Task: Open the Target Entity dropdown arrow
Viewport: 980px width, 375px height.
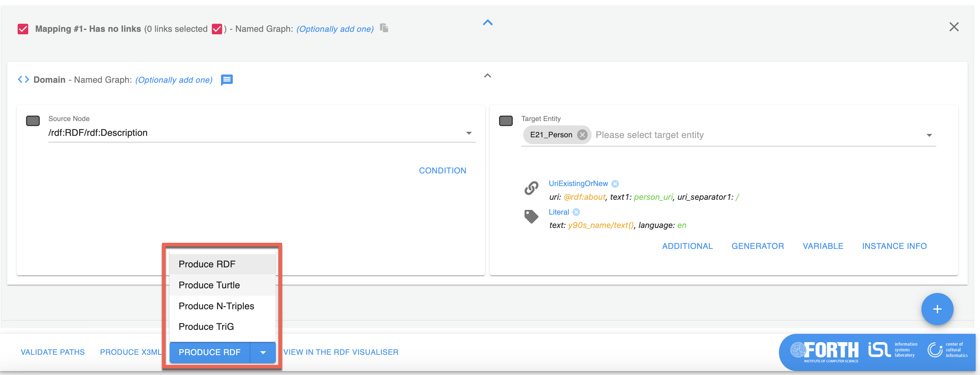Action: 929,135
